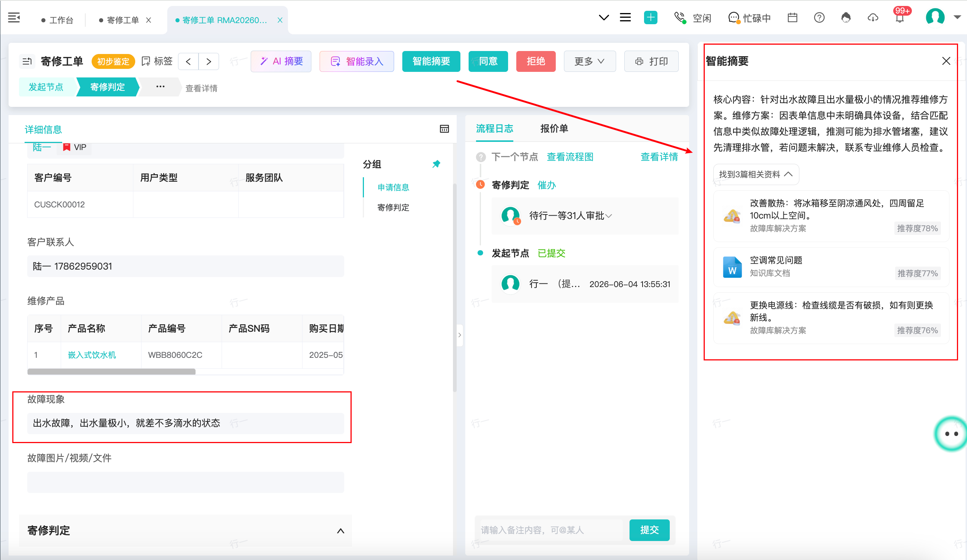Image resolution: width=967 pixels, height=560 pixels.
Task: Select the 详细信息 tab
Action: (43, 130)
